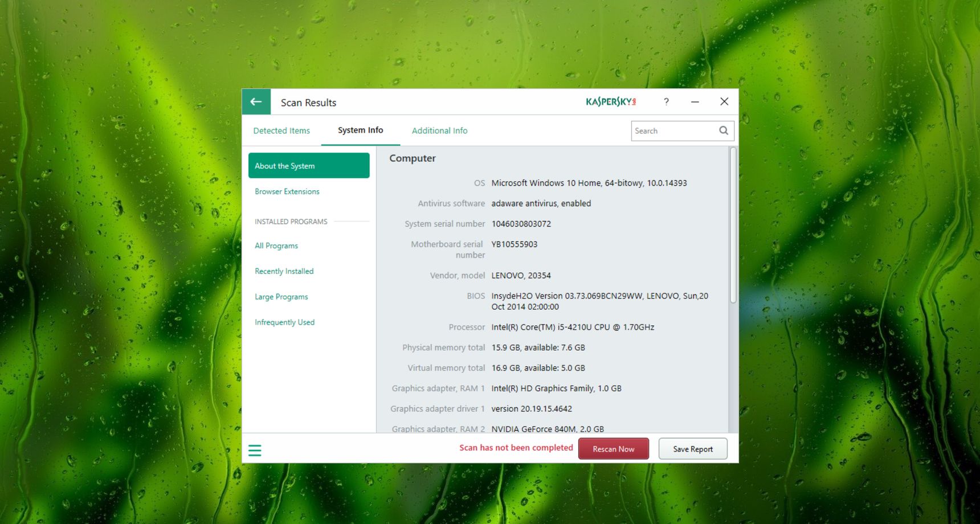Screen dimensions: 980x524
Task: Click the BIOS InsydeH2O version text
Action: coord(600,301)
